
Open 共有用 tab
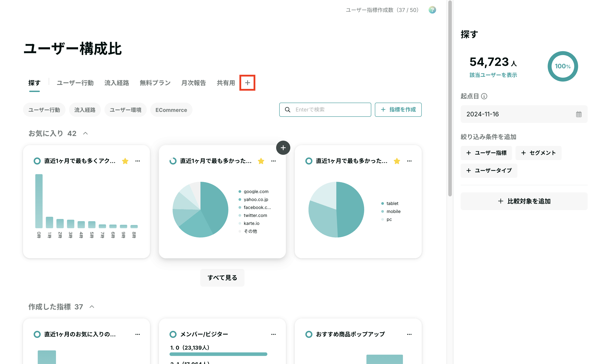pyautogui.click(x=226, y=83)
